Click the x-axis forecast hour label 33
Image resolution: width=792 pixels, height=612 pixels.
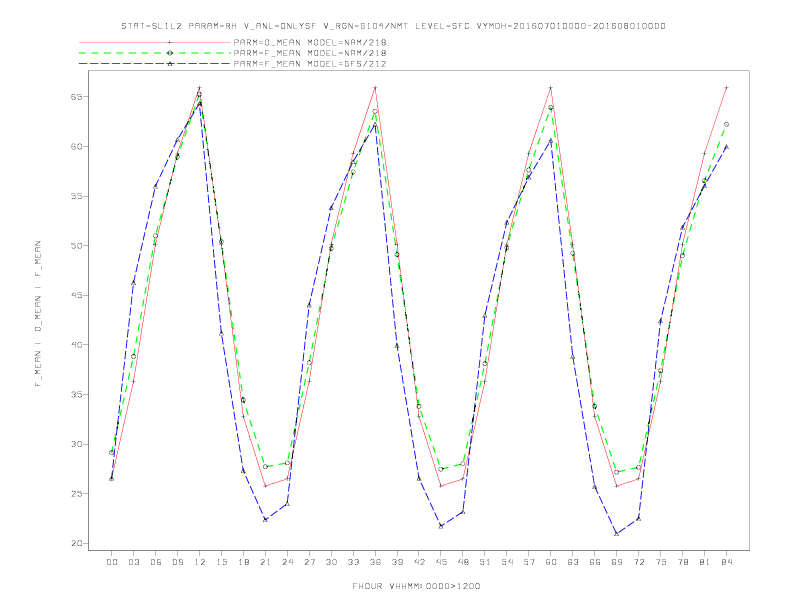(x=353, y=562)
